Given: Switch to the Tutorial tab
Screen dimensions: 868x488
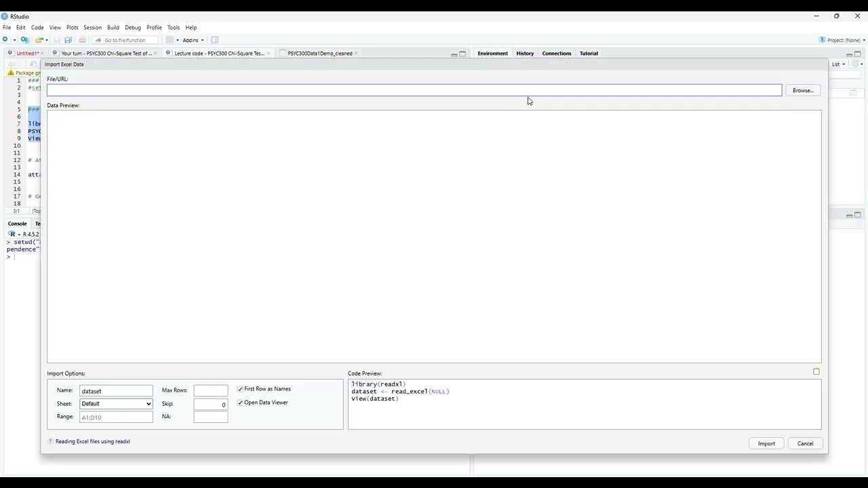Looking at the screenshot, I should [x=589, y=54].
